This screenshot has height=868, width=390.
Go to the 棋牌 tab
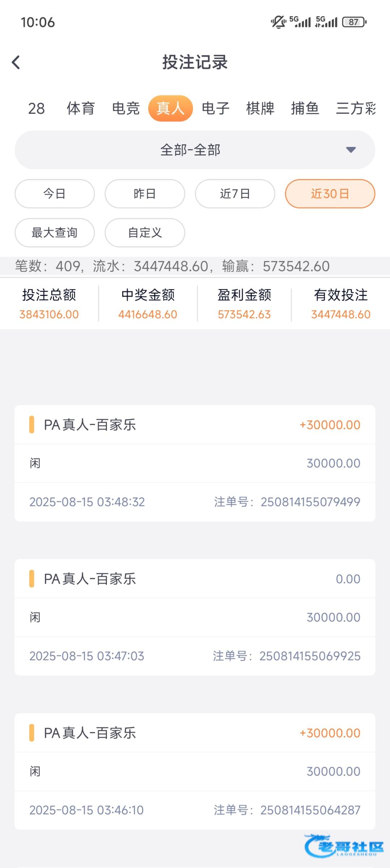tap(260, 108)
